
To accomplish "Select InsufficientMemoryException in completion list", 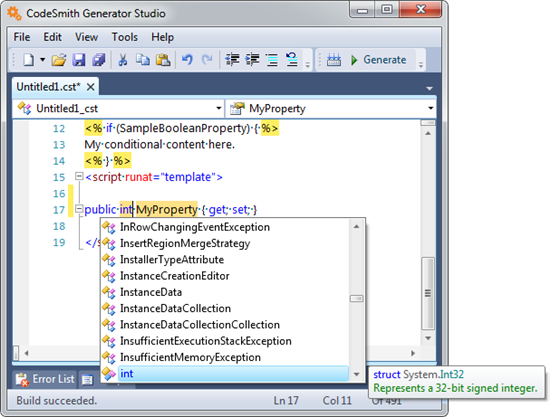I will [224, 357].
